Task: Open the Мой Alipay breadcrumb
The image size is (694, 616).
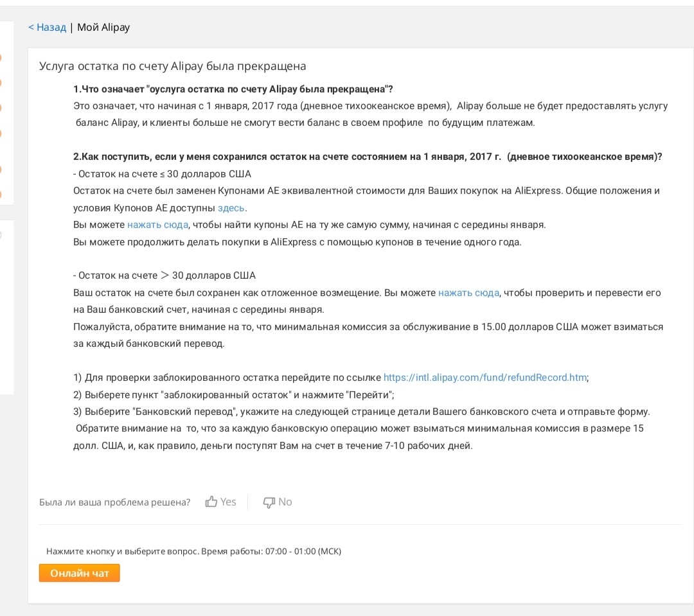Action: pyautogui.click(x=103, y=28)
